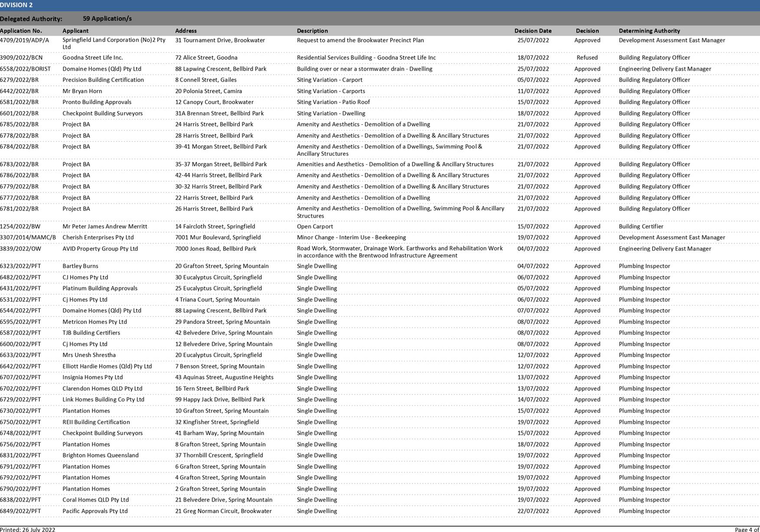This screenshot has height=532, width=760.
Task: Select address 99 Happy Jack Drive, Bellbird Park
Action: tap(220, 400)
